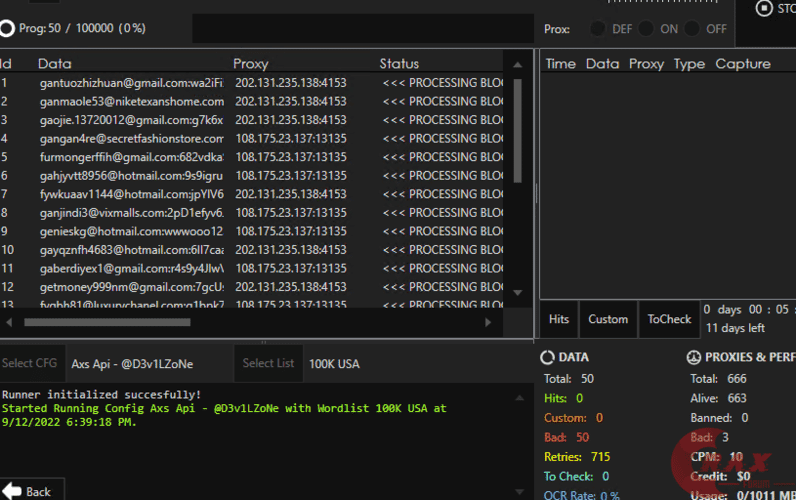The width and height of the screenshot is (796, 500).
Task: Click the DATA statistics pie icon
Action: [547, 357]
